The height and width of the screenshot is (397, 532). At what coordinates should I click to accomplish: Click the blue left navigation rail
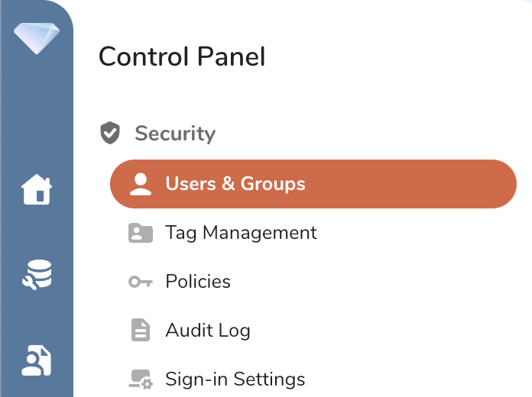tap(37, 115)
